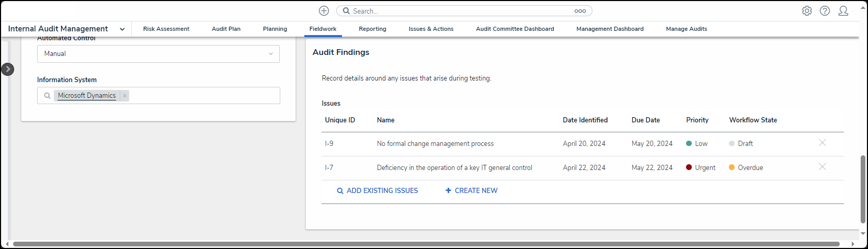
Task: Click the plus quick-create icon
Action: click(x=324, y=11)
